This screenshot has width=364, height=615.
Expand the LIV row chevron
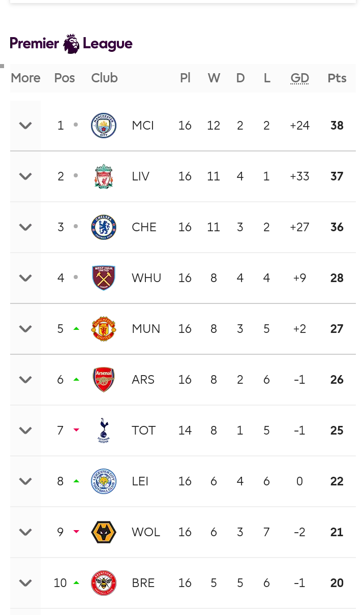[25, 176]
